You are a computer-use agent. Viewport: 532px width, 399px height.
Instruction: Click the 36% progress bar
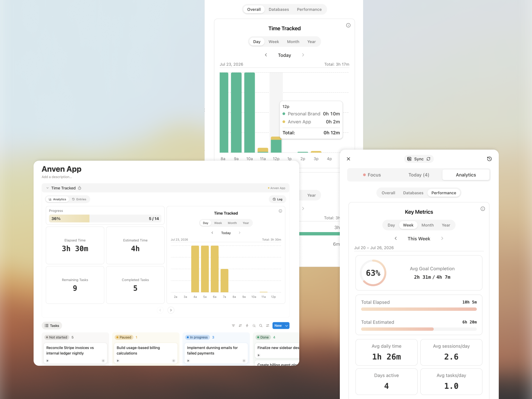click(105, 218)
